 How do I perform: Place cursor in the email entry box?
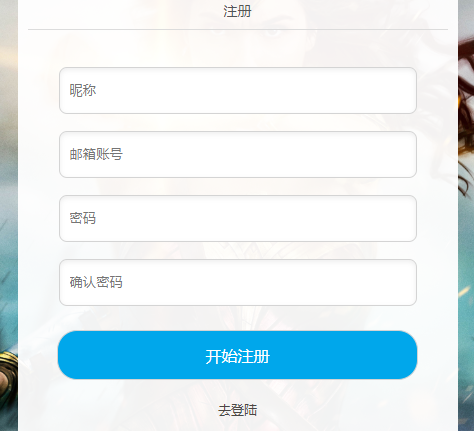coord(238,154)
